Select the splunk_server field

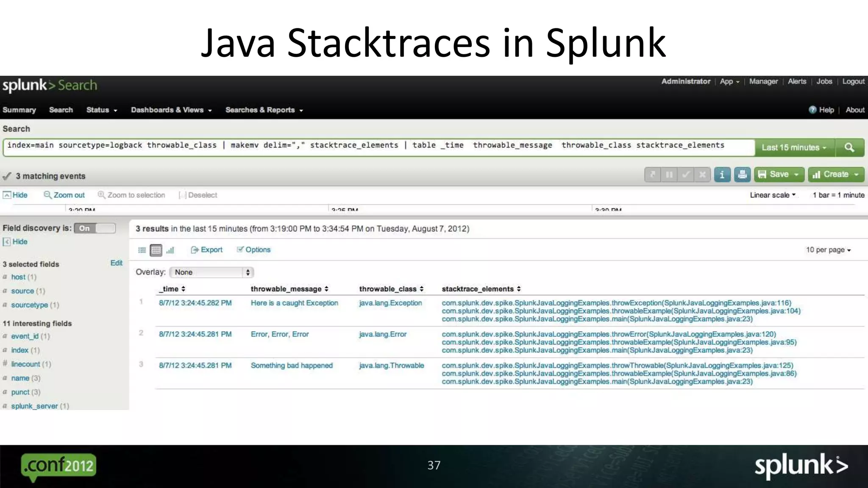(x=34, y=406)
